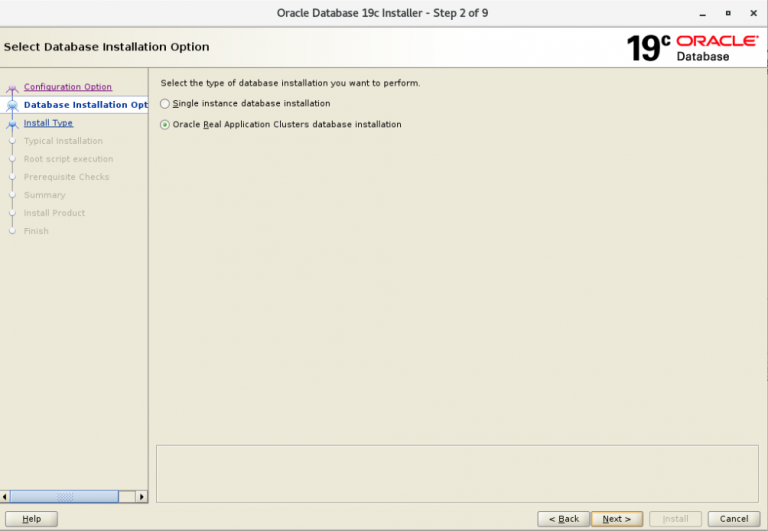Maximize the installer window
The width and height of the screenshot is (768, 531).
point(727,13)
